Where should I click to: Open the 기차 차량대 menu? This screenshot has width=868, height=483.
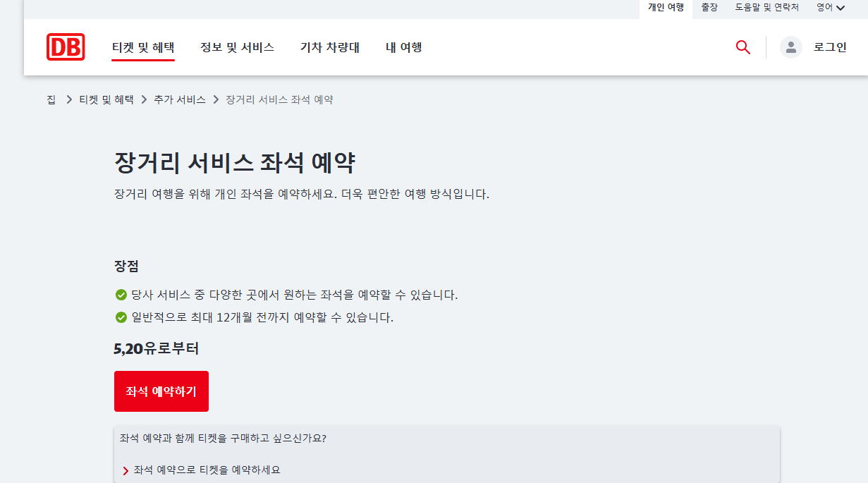[330, 47]
